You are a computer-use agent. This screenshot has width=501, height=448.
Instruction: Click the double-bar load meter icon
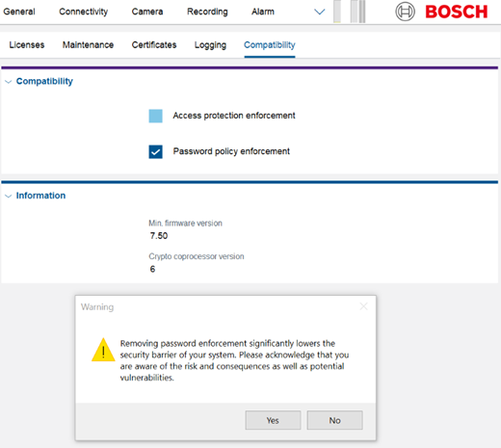[x=357, y=12]
